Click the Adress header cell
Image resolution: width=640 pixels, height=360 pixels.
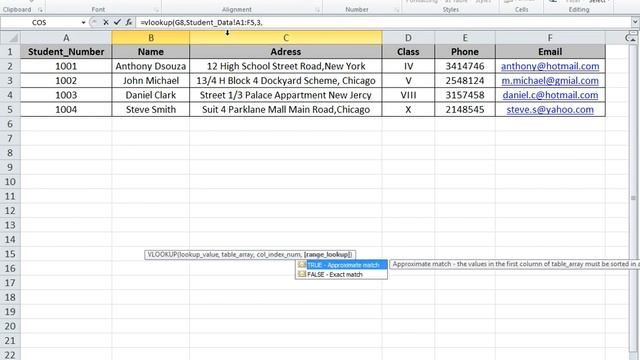click(x=286, y=51)
